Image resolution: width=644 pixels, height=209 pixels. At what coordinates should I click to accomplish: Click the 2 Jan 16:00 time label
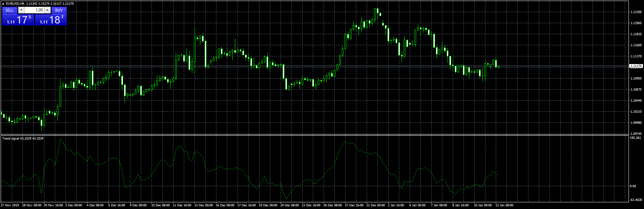coord(396,205)
